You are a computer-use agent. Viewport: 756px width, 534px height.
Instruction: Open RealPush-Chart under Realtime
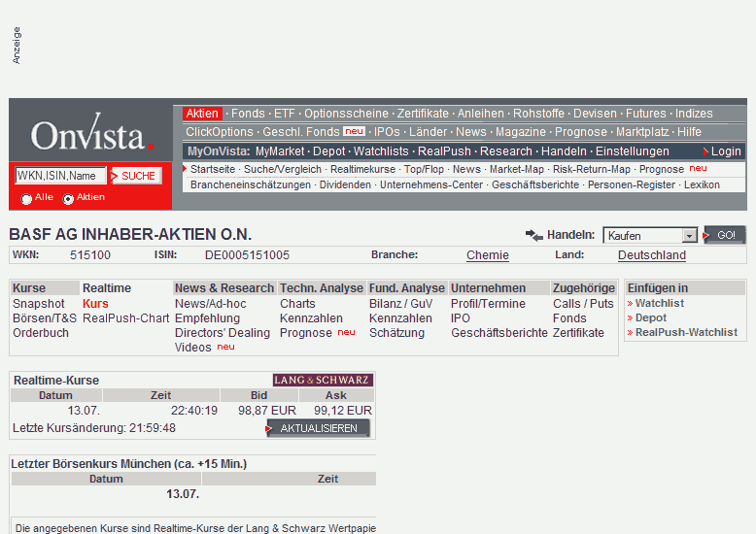126,318
